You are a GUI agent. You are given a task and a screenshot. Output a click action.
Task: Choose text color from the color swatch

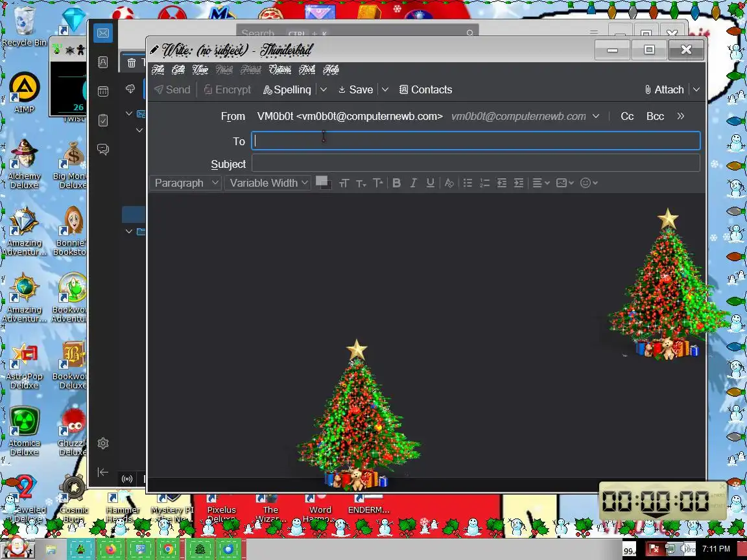click(324, 182)
